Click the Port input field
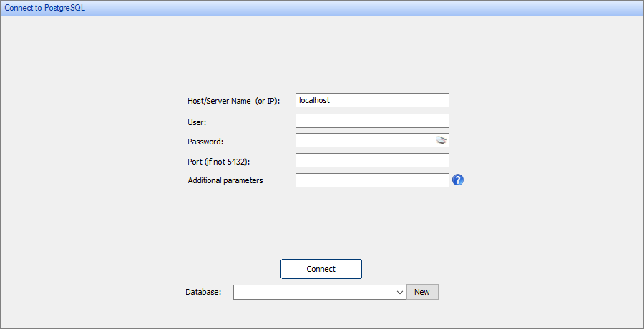This screenshot has width=644, height=329. 371,160
